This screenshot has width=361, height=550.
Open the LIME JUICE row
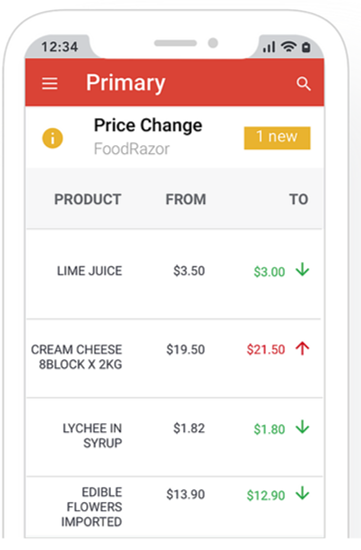[174, 274]
